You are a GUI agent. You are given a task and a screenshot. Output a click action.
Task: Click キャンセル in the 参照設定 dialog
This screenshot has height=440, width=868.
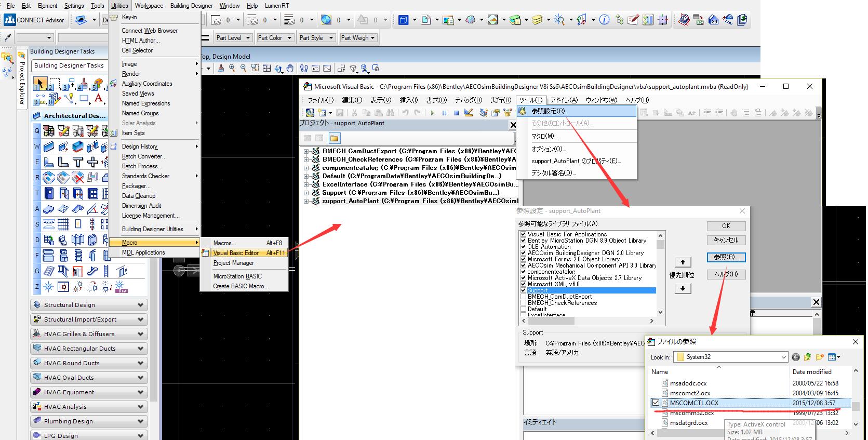(x=726, y=240)
